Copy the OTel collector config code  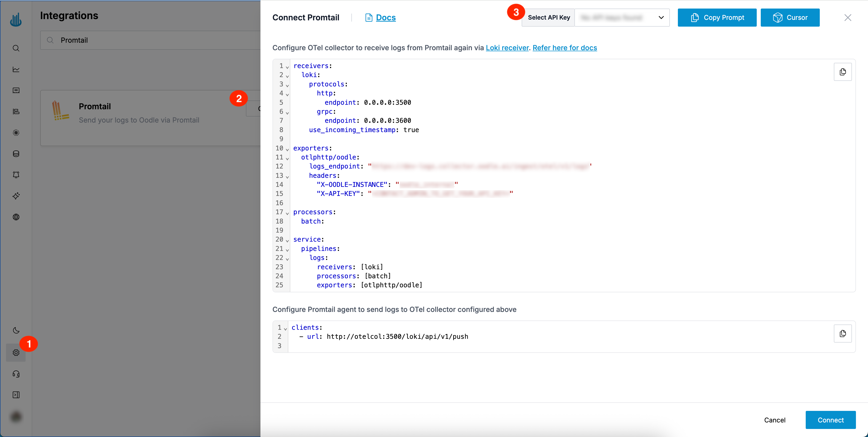click(842, 72)
